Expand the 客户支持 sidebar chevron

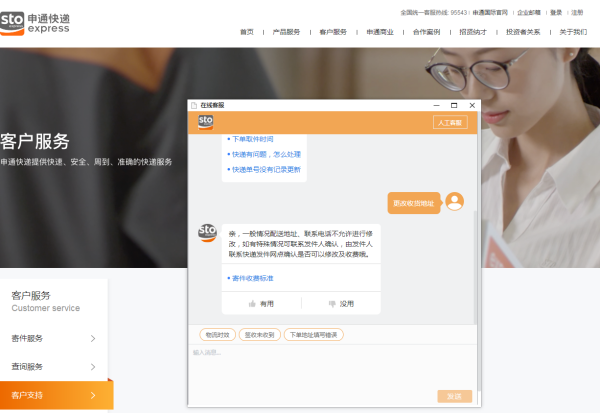tap(93, 395)
